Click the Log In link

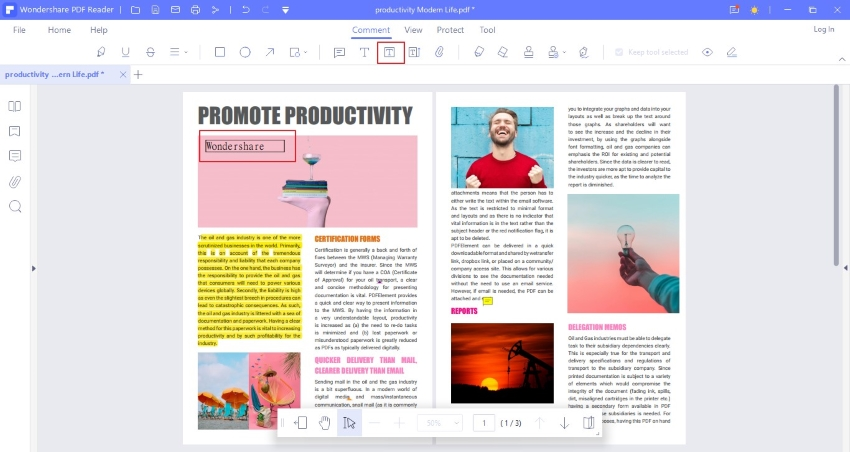click(823, 29)
